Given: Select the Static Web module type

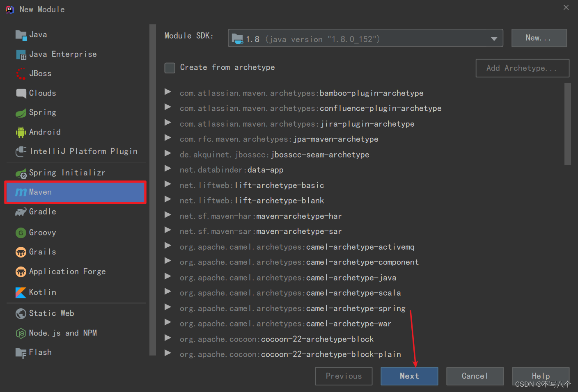Looking at the screenshot, I should click(x=76, y=314).
